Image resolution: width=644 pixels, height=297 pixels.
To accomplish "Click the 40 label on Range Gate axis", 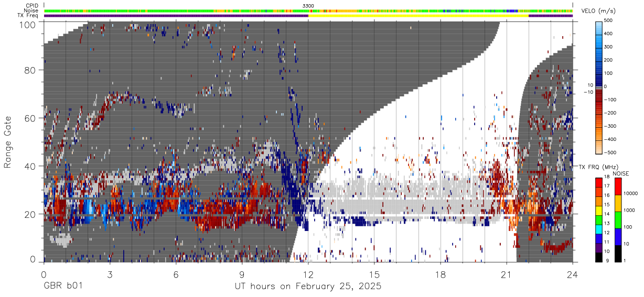I will click(31, 167).
